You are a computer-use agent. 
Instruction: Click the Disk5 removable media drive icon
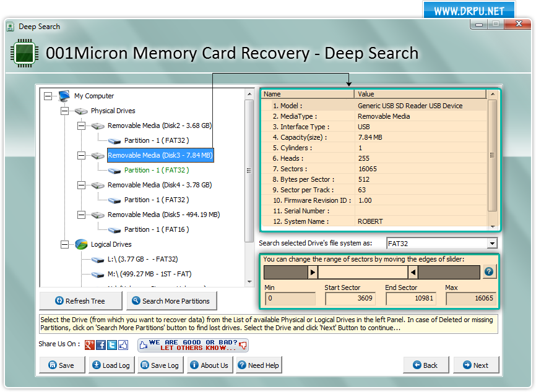click(98, 215)
